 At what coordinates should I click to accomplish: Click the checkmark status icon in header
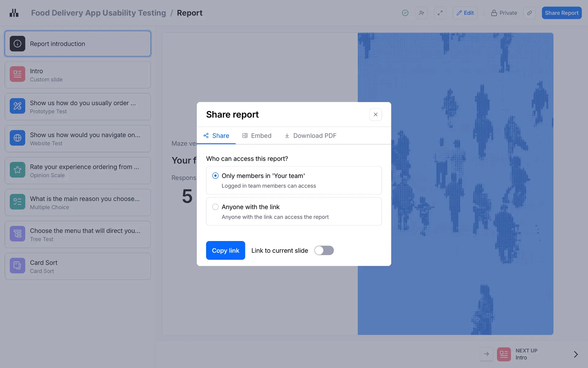point(405,13)
